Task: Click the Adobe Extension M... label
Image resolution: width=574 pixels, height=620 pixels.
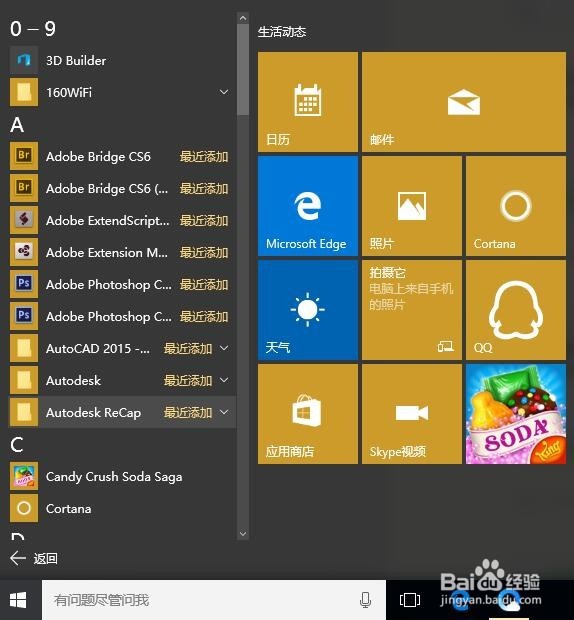Action: pyautogui.click(x=107, y=252)
